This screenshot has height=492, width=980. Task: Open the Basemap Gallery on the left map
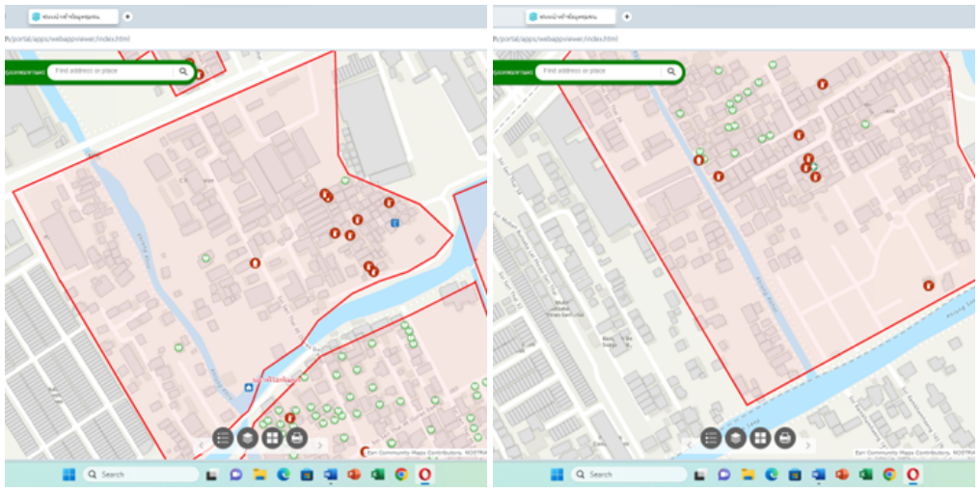(x=272, y=438)
